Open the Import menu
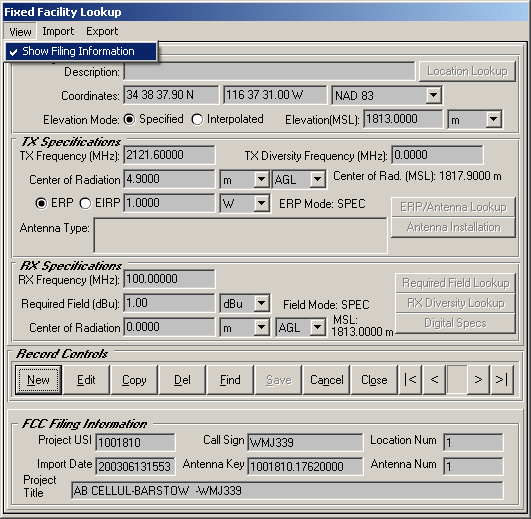Image resolution: width=531 pixels, height=519 pixels. (58, 31)
